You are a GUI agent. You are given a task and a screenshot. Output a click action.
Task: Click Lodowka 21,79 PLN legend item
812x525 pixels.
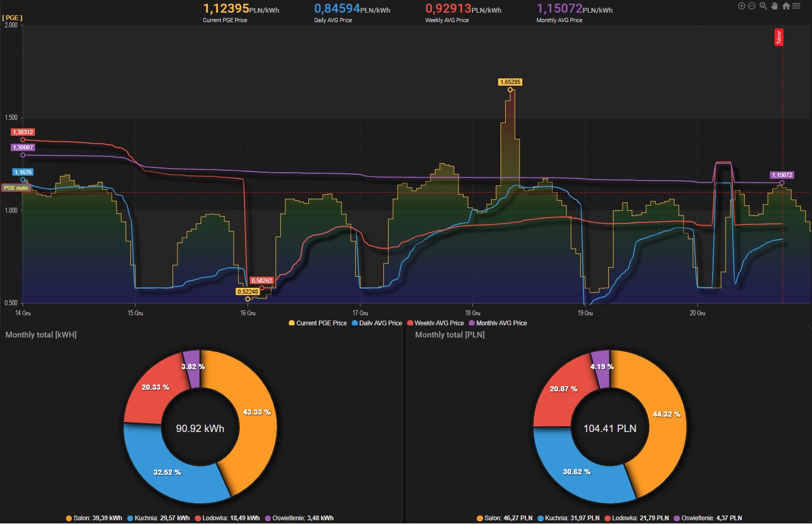pos(637,518)
